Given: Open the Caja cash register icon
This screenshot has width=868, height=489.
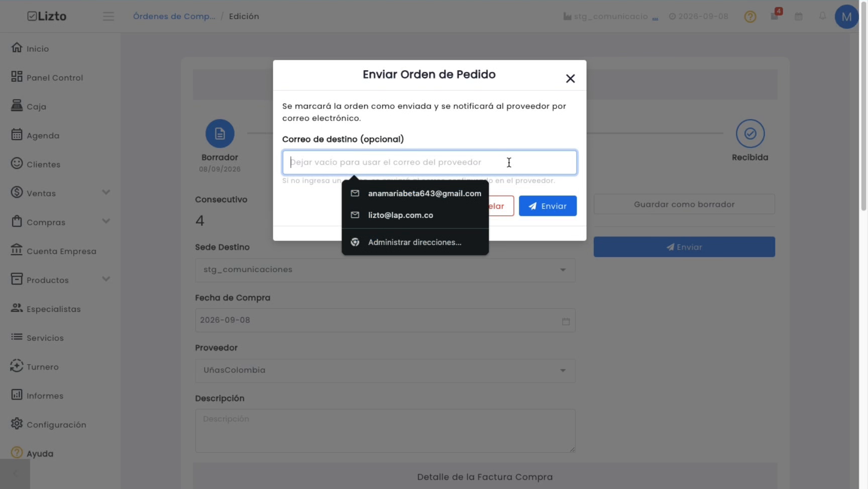Looking at the screenshot, I should pos(17,105).
